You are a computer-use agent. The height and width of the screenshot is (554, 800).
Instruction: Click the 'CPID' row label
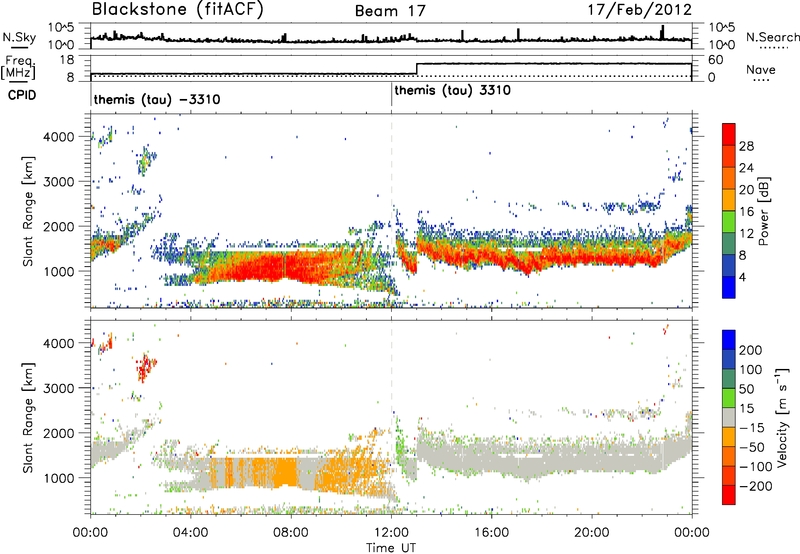pyautogui.click(x=22, y=95)
